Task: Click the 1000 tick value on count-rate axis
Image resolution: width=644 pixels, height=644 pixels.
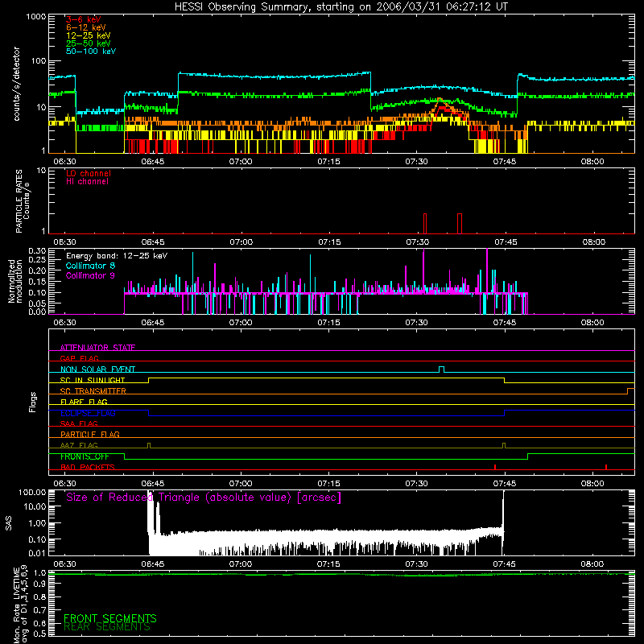Action: tap(36, 17)
